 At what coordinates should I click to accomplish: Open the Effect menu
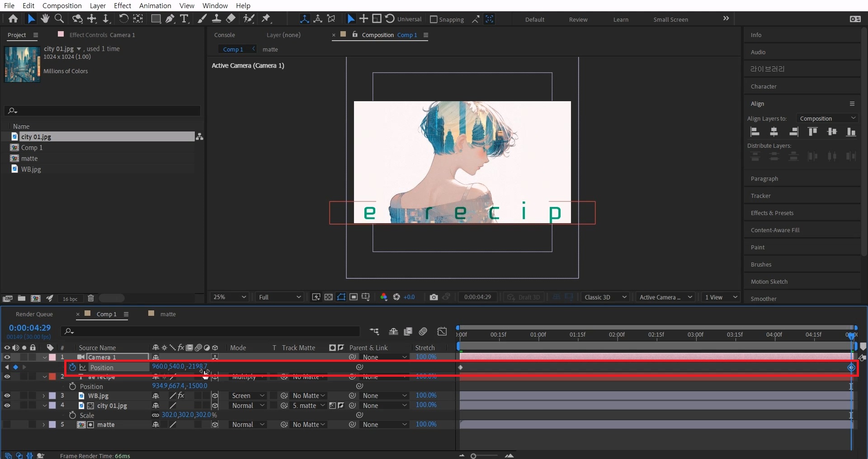[x=123, y=5]
